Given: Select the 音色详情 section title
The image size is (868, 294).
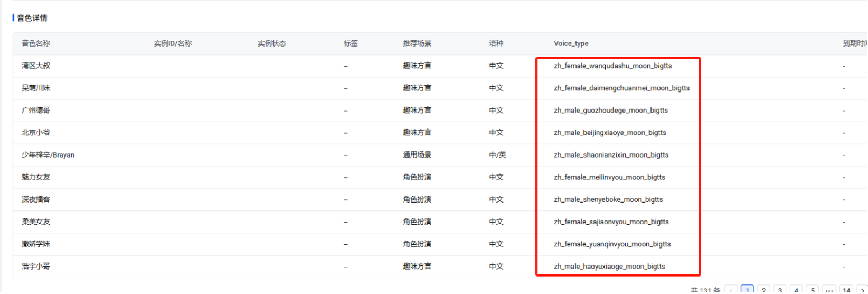Looking at the screenshot, I should [32, 18].
